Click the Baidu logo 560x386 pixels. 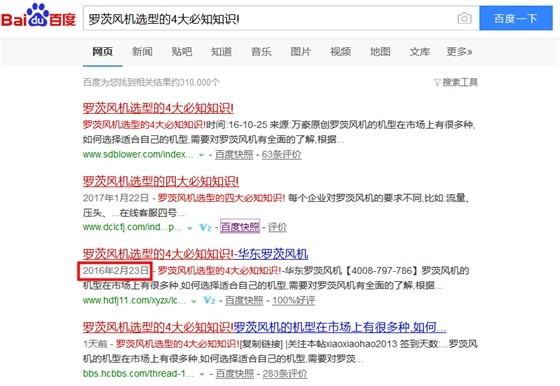[39, 16]
